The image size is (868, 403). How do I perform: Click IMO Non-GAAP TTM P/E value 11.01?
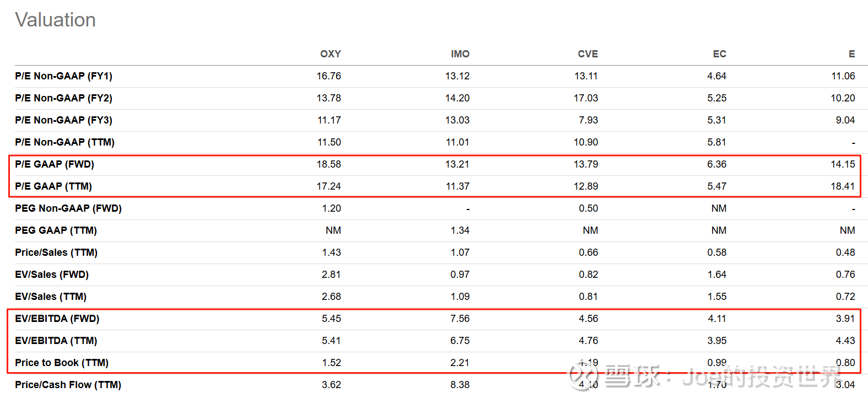pyautogui.click(x=457, y=142)
